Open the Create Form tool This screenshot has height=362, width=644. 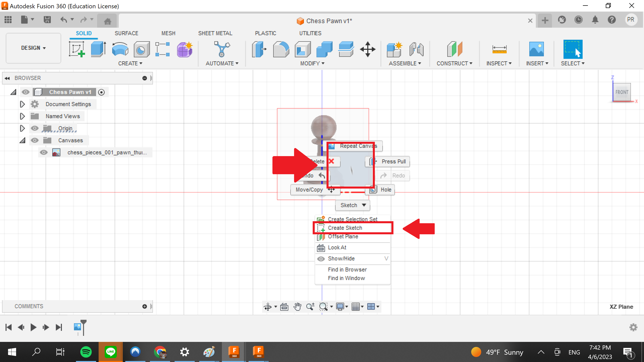184,49
